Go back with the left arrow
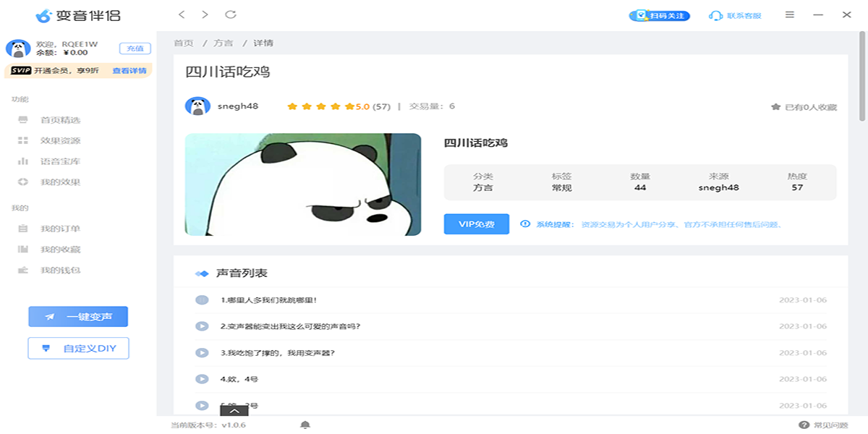 (182, 14)
